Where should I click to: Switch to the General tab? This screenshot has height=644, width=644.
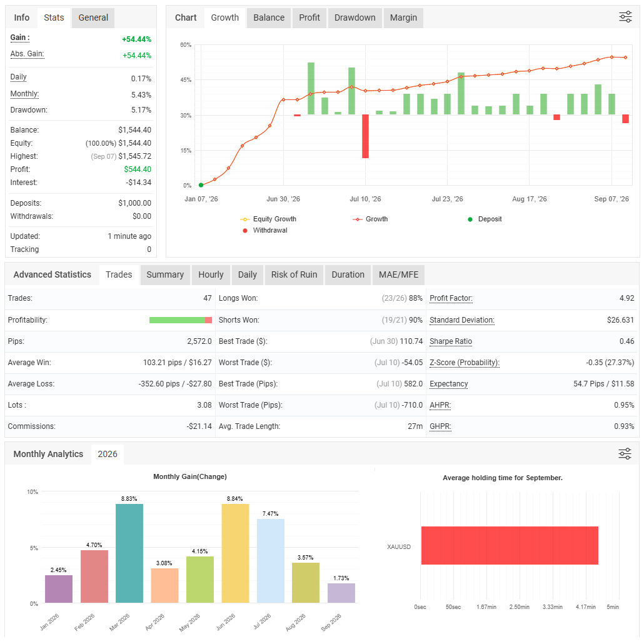(93, 18)
